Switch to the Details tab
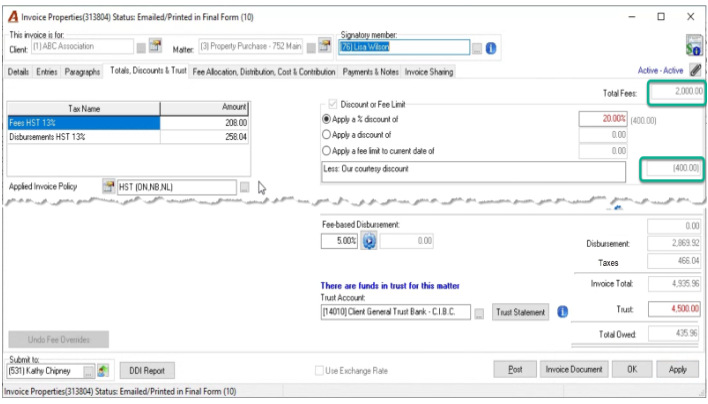708x404 pixels. pos(18,72)
